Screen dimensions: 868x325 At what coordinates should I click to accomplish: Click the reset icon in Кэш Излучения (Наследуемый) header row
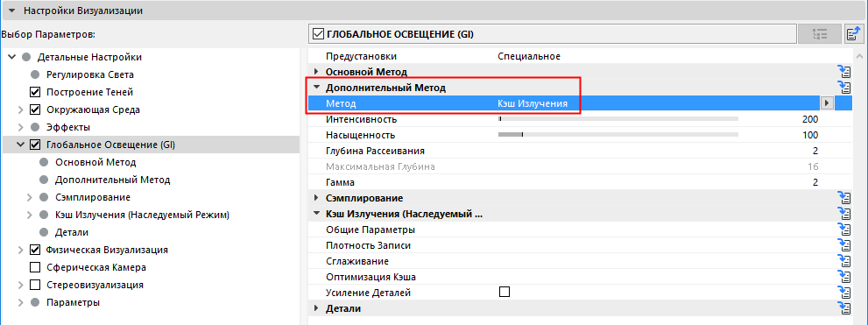point(844,214)
